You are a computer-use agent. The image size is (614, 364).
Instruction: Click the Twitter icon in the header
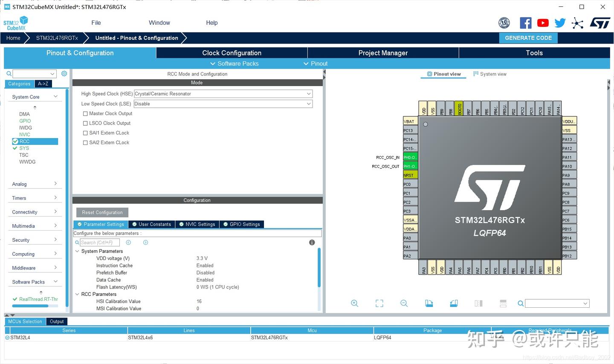(x=559, y=23)
